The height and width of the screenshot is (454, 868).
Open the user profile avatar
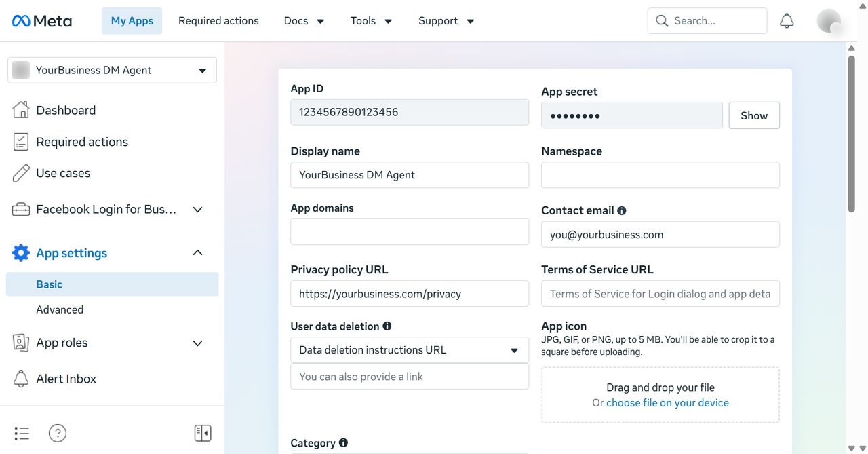tap(829, 21)
